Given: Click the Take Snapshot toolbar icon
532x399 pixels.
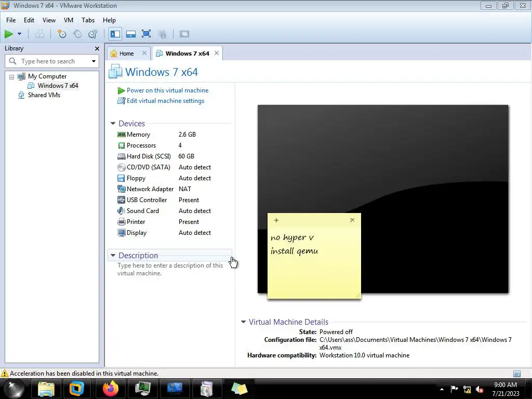Looking at the screenshot, I should (62, 34).
